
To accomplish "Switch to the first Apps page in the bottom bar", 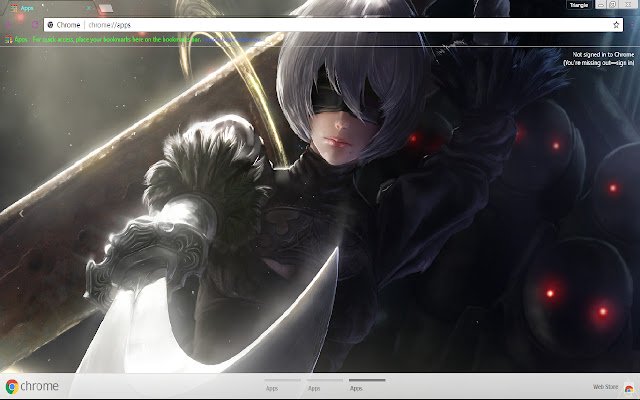I will [x=282, y=385].
